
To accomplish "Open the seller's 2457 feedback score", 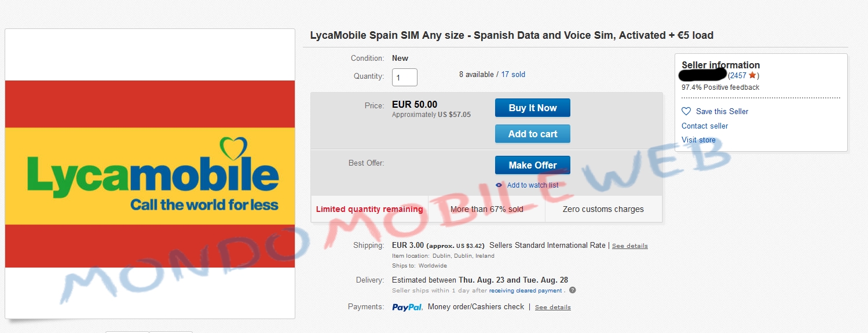I will 738,75.
